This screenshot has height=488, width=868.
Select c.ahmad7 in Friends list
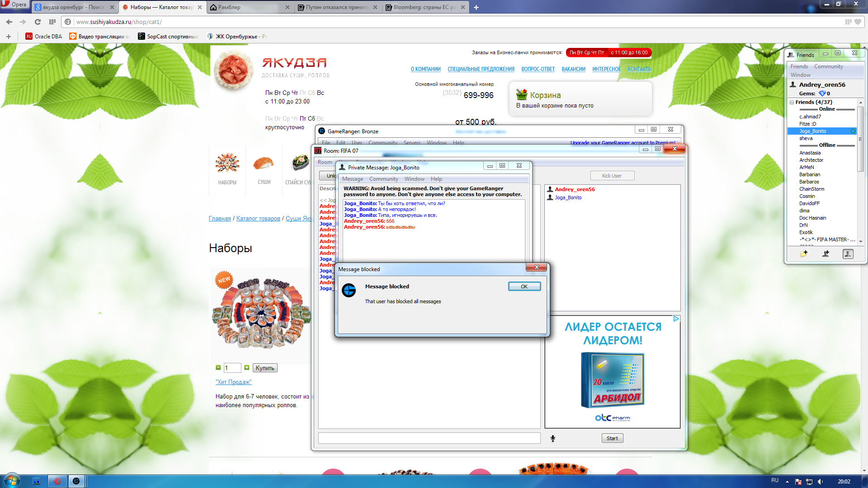(x=810, y=117)
